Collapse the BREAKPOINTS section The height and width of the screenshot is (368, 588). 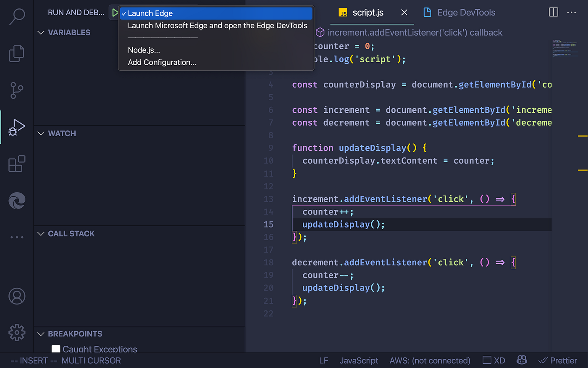41,334
